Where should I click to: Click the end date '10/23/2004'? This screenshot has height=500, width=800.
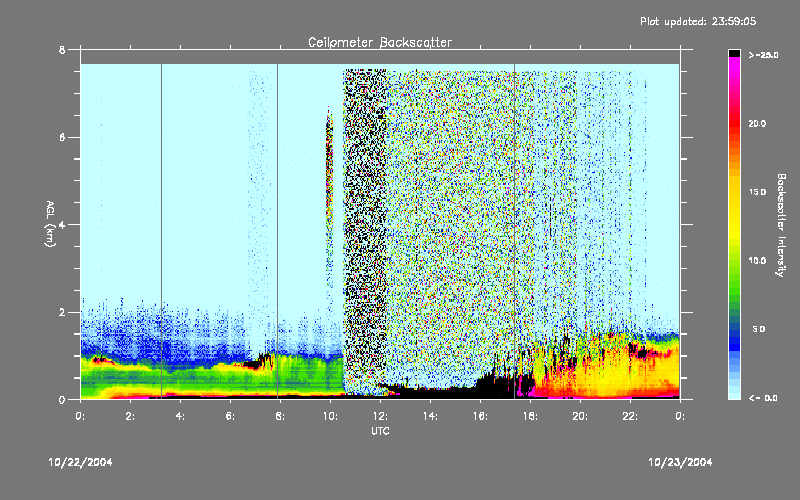point(680,462)
